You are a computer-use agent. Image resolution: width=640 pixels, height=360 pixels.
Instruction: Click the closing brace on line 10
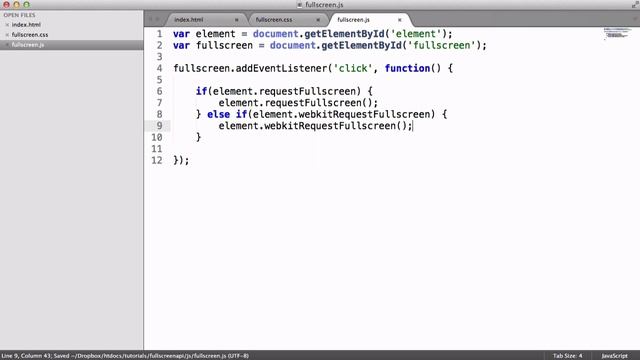click(x=199, y=137)
